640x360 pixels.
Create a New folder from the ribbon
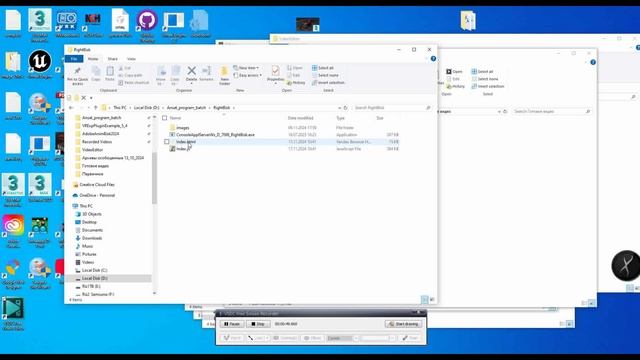pyautogui.click(x=224, y=76)
